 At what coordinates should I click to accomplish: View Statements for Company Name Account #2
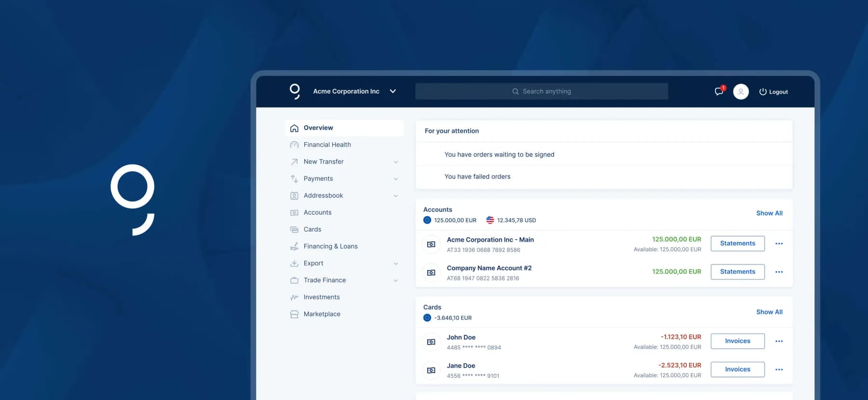point(738,272)
